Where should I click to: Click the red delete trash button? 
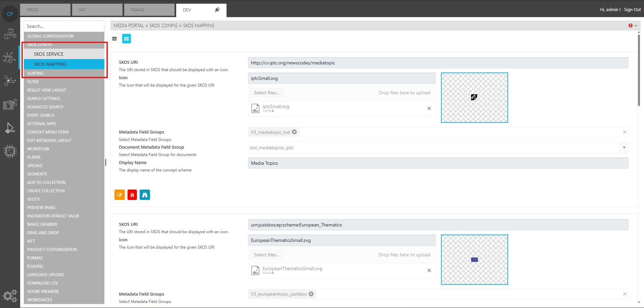coord(132,195)
